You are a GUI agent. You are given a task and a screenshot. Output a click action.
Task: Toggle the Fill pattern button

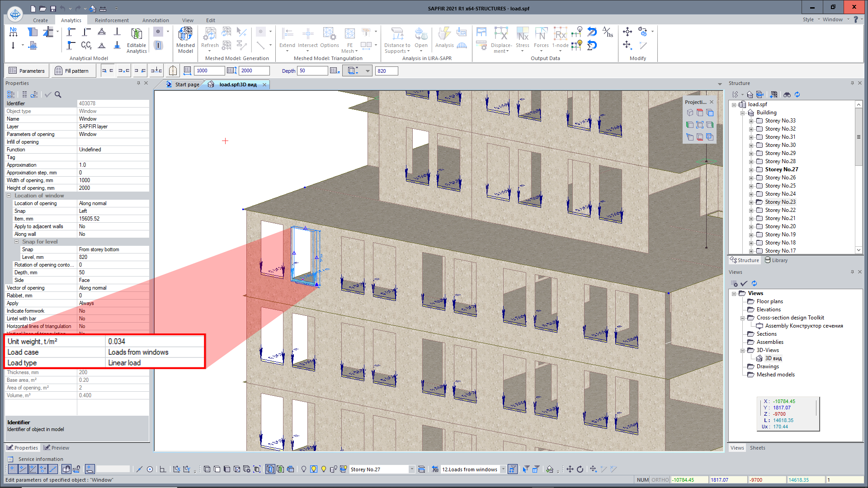(x=71, y=70)
